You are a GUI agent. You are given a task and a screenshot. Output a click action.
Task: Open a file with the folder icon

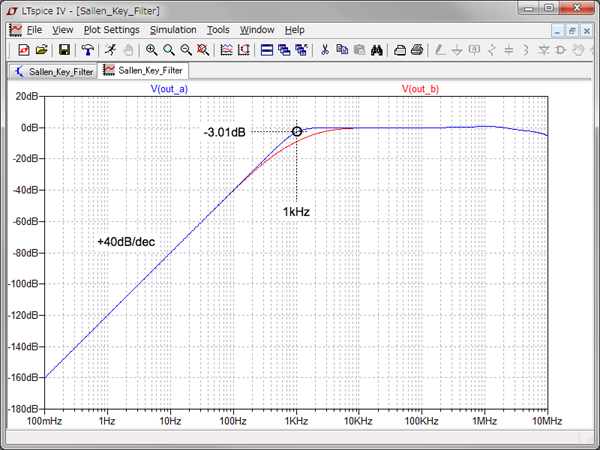tap(42, 49)
